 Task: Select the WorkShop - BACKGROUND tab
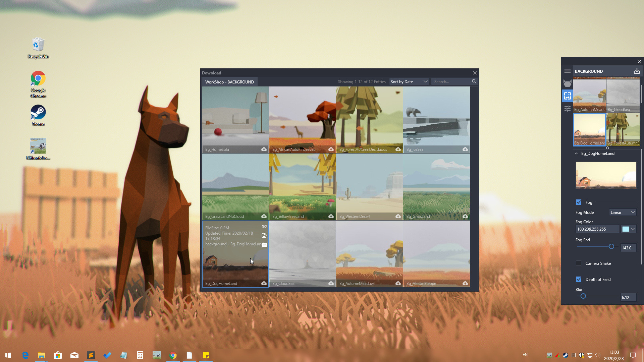229,81
